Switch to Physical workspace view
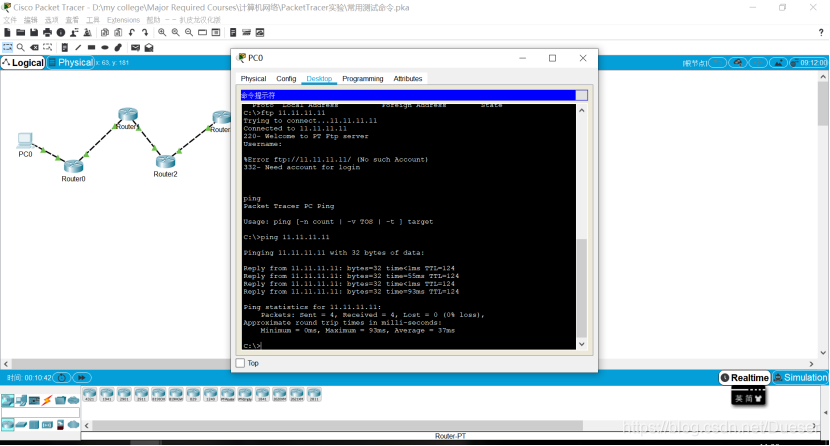The height and width of the screenshot is (446, 830). pos(70,62)
